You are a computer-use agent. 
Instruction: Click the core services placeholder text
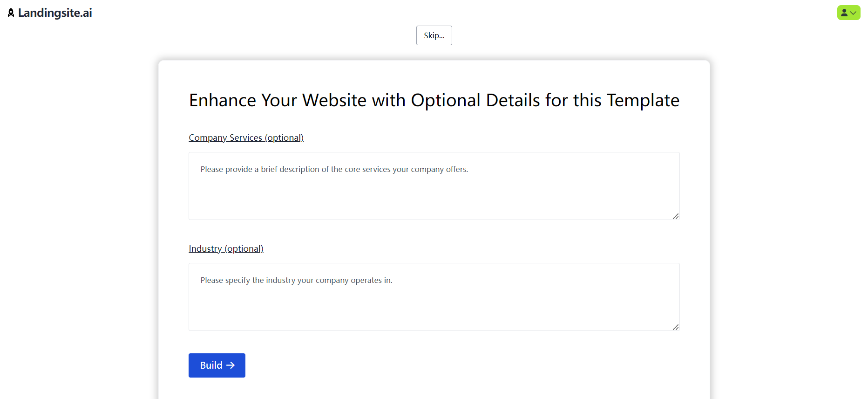334,169
